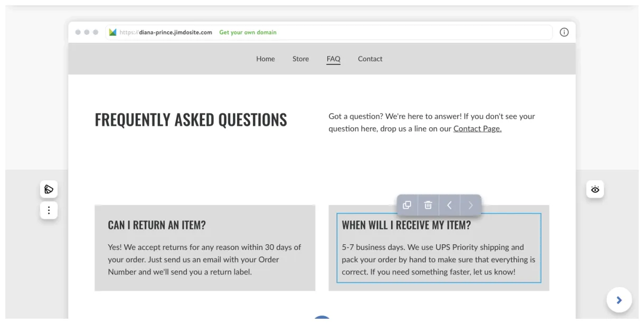The width and height of the screenshot is (644, 324).
Task: Click the "Contact Page" link
Action: click(x=477, y=128)
